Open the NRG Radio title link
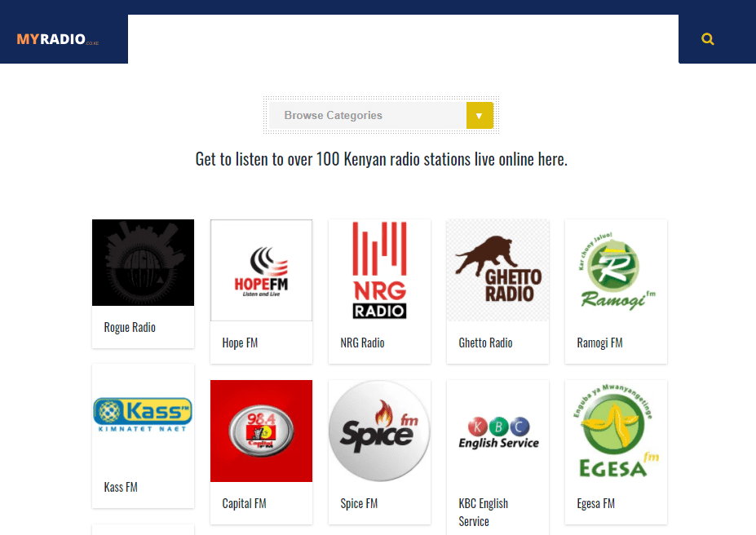This screenshot has height=535, width=756. coord(362,343)
